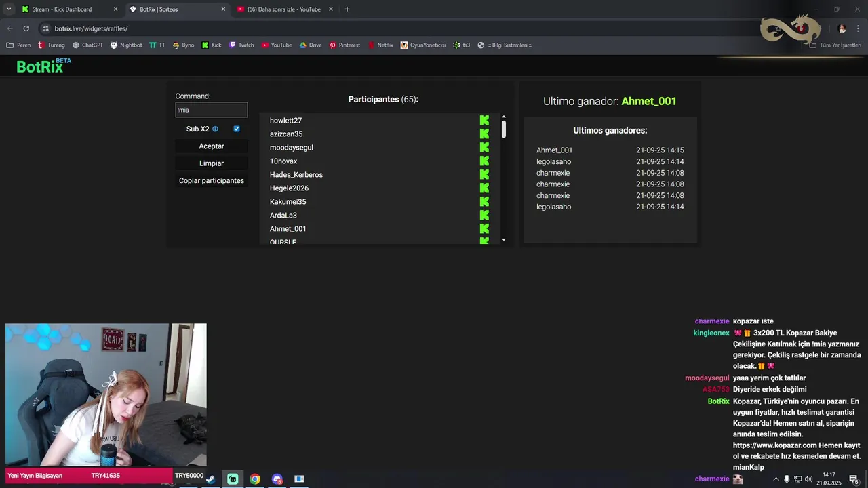Click the Command input field
Viewport: 868px width, 488px height.
212,110
